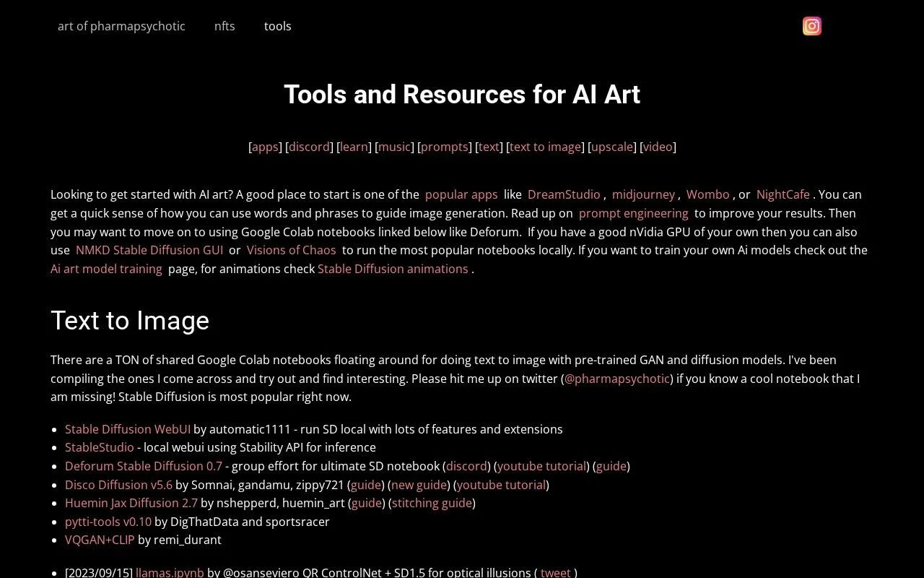Open the Disco Diffusion new guide
The width and height of the screenshot is (924, 578).
[x=419, y=485]
